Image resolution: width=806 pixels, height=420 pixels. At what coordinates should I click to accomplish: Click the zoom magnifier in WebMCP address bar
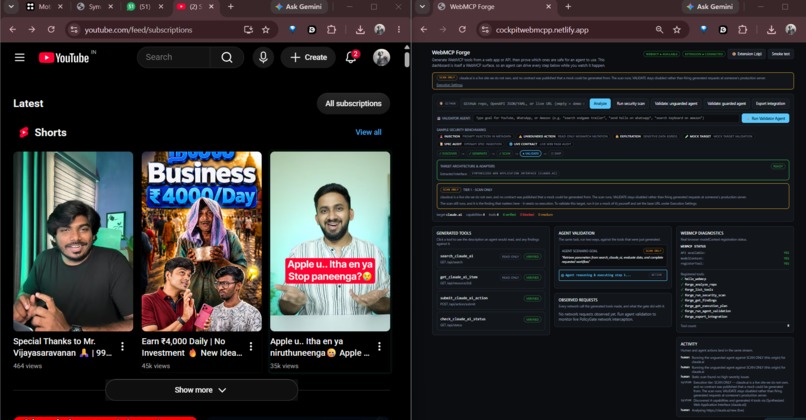coord(660,30)
